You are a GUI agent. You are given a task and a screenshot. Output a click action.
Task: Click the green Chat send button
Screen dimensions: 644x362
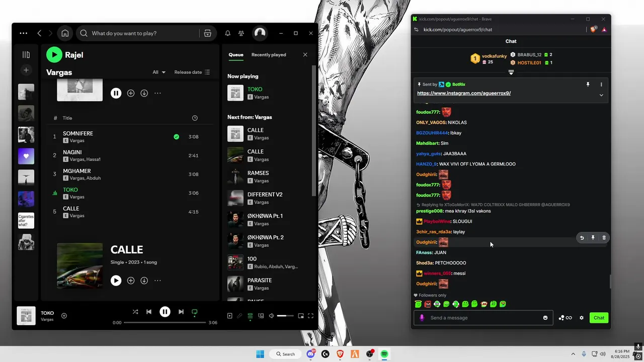(599, 318)
